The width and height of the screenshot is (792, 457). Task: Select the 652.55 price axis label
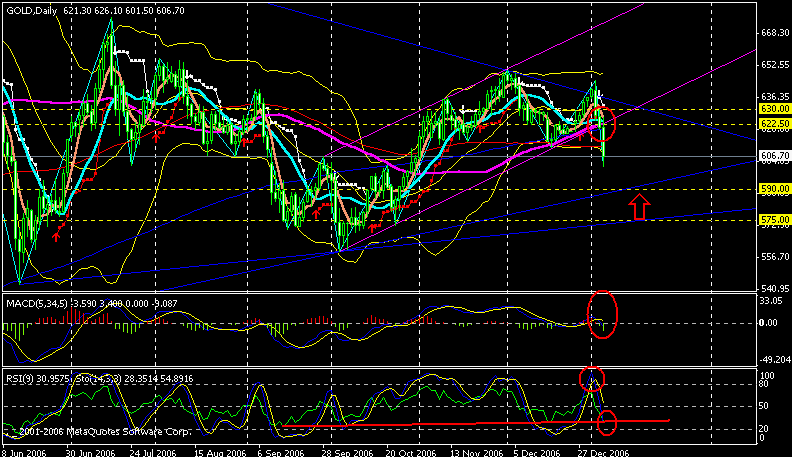775,65
